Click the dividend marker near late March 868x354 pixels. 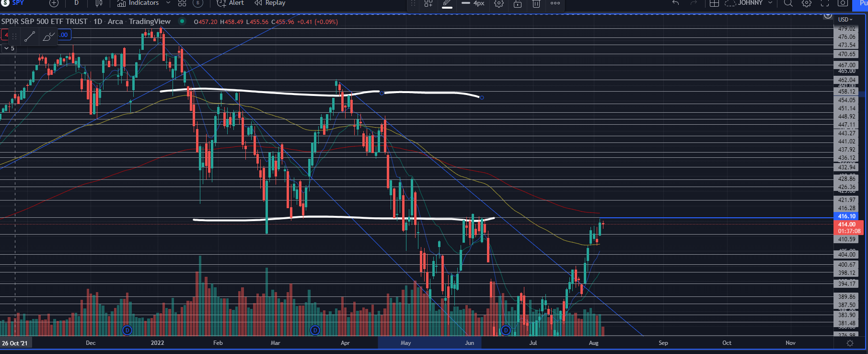(315, 330)
